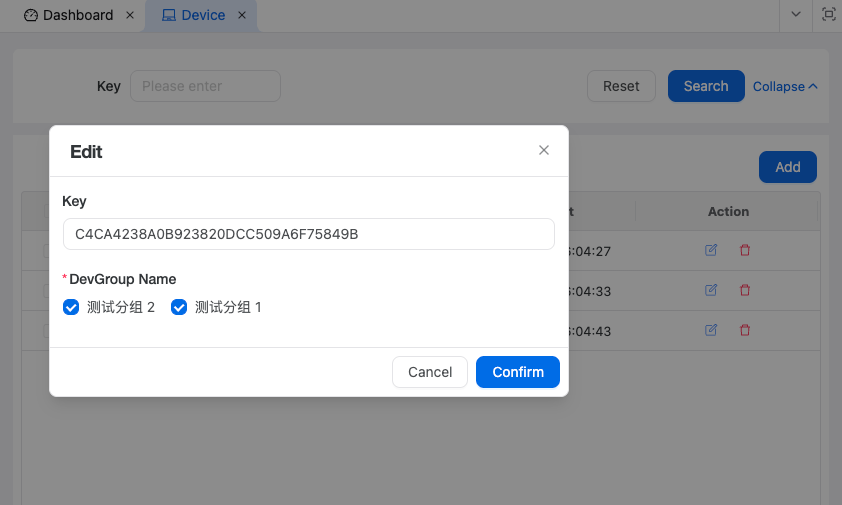
Task: Click edit icon for row ending 04:27
Action: pos(711,250)
